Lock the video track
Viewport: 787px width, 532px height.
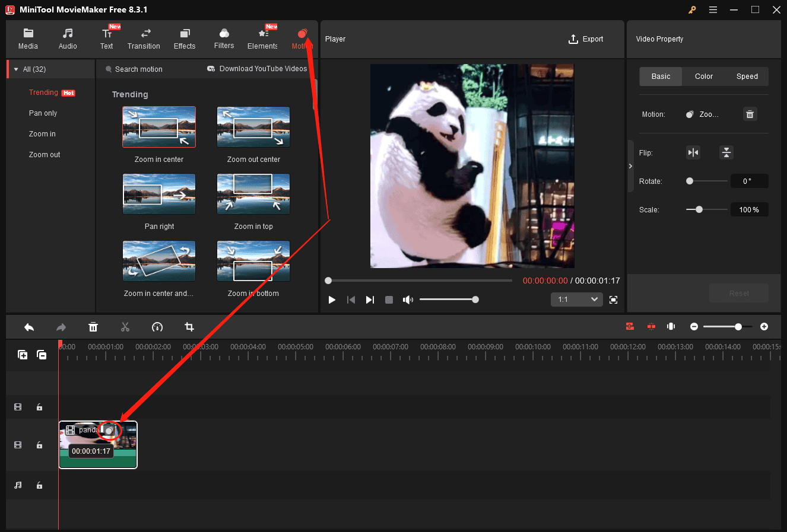point(39,445)
